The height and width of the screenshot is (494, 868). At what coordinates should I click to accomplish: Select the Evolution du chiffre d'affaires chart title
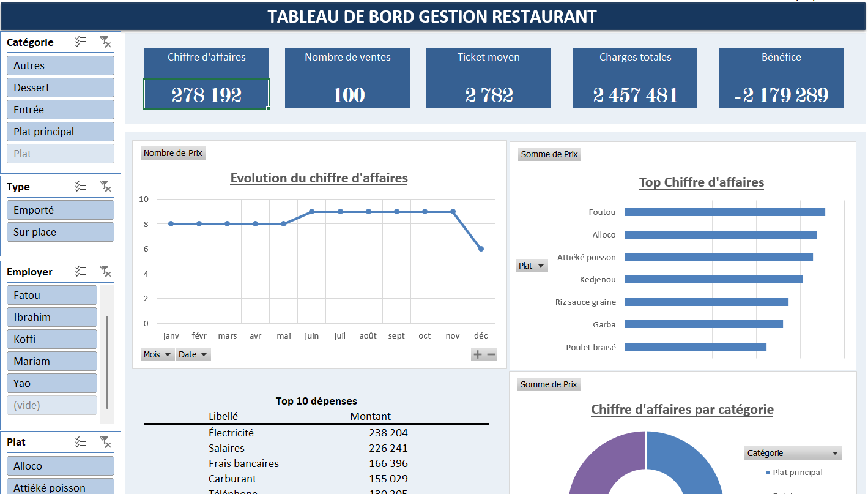[x=319, y=178]
